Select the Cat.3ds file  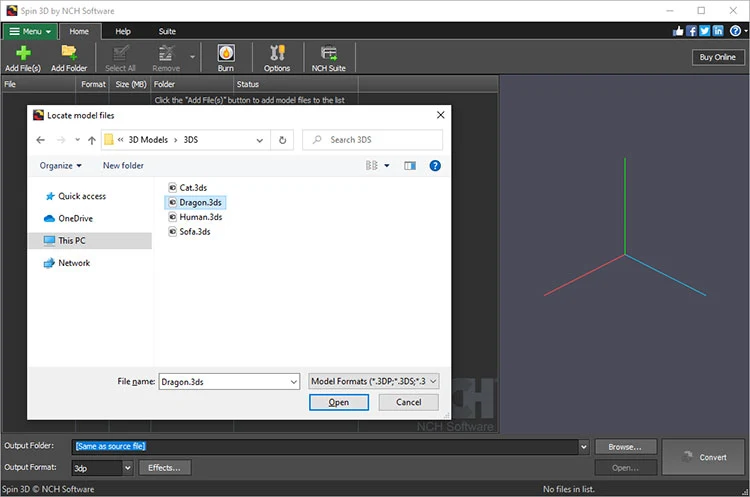pyautogui.click(x=188, y=188)
